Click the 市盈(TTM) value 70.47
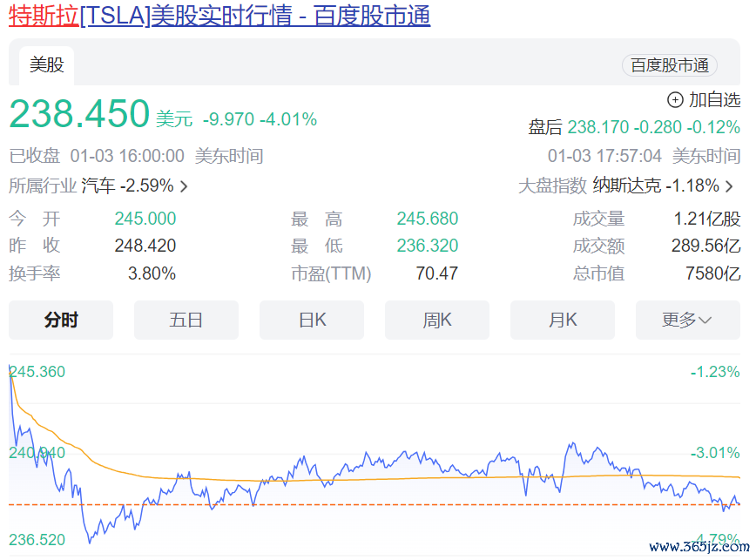The width and height of the screenshot is (756, 560). coord(437,273)
